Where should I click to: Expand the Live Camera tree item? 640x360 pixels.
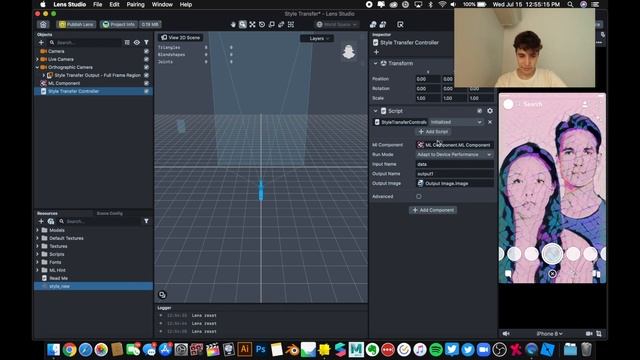38,59
